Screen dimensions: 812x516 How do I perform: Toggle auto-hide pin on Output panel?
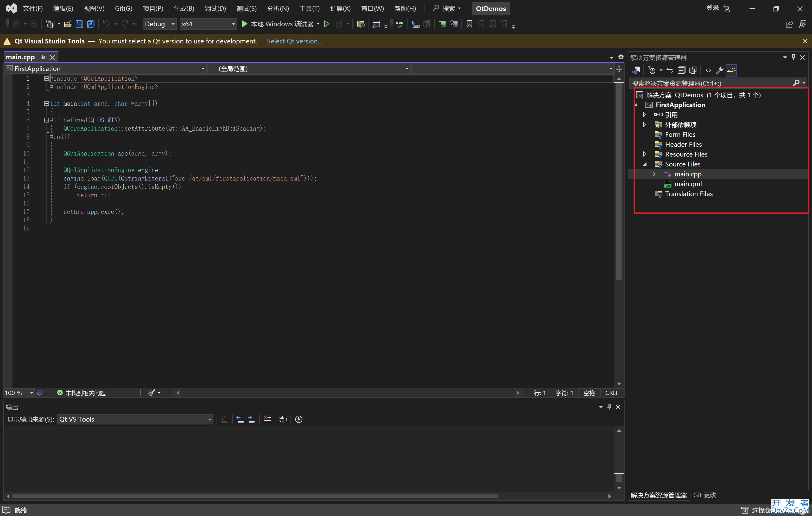[x=609, y=407]
